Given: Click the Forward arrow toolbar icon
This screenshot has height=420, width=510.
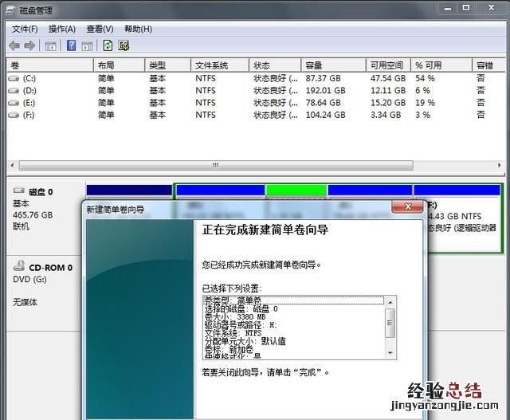Looking at the screenshot, I should (x=29, y=45).
